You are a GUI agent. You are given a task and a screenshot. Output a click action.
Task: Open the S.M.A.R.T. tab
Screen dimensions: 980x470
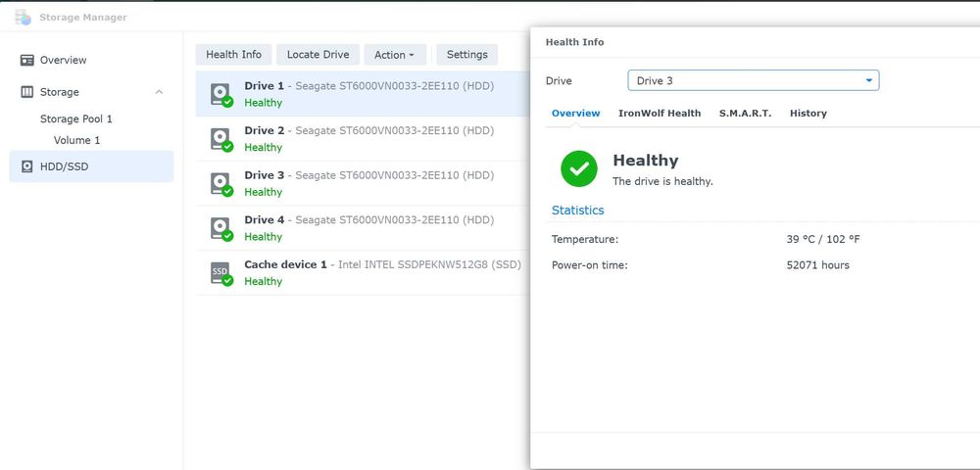(x=745, y=113)
